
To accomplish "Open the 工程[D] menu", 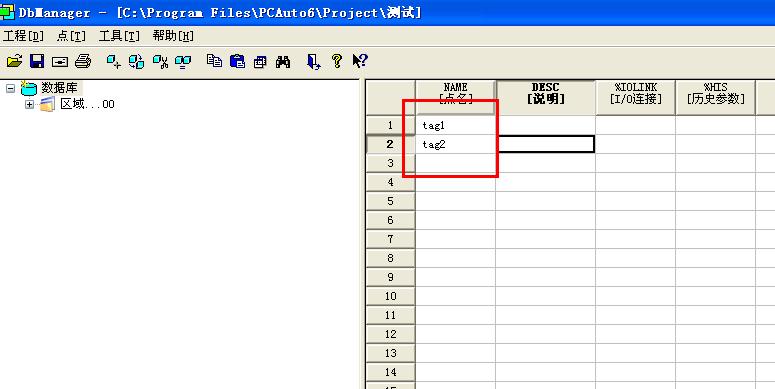I will coord(23,36).
